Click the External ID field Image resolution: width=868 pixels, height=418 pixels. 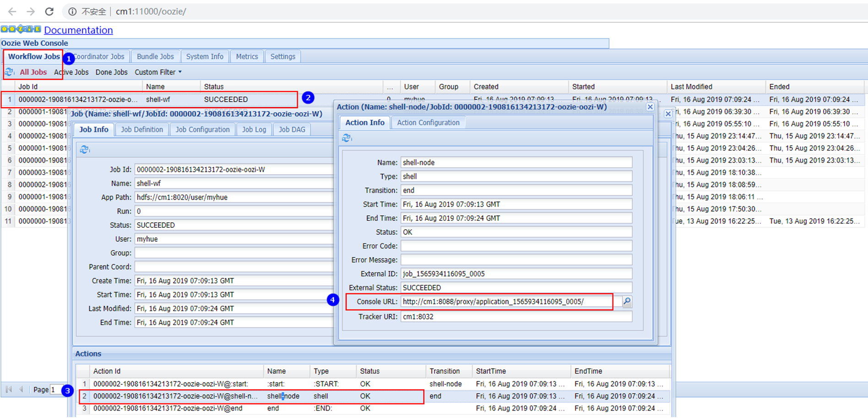(x=516, y=274)
